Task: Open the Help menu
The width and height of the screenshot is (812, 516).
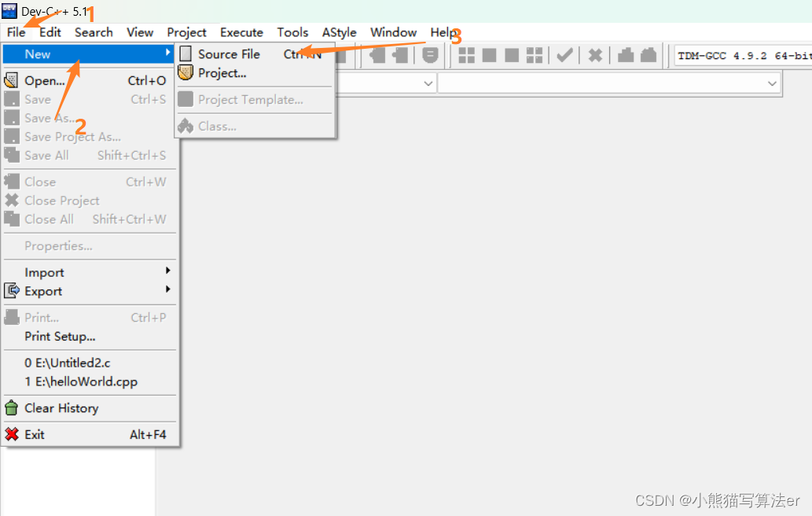Action: point(444,32)
